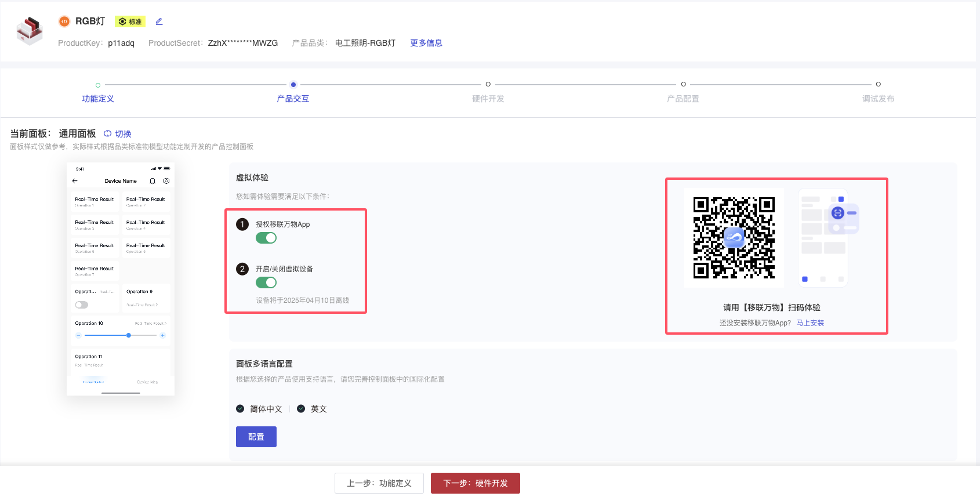Click the yellow 标准 badge
Viewport: 980px width, 500px height.
click(130, 21)
